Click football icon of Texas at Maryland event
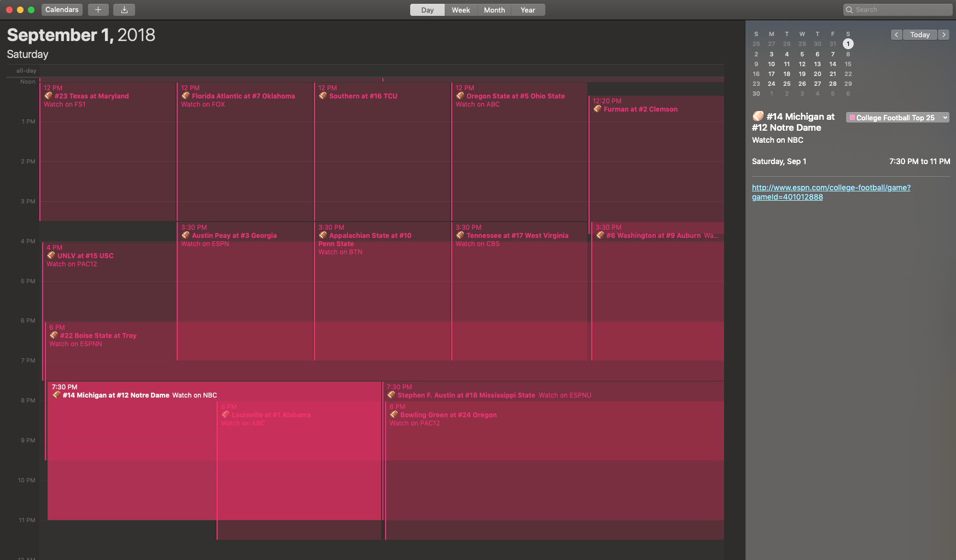The image size is (956, 560). [49, 96]
